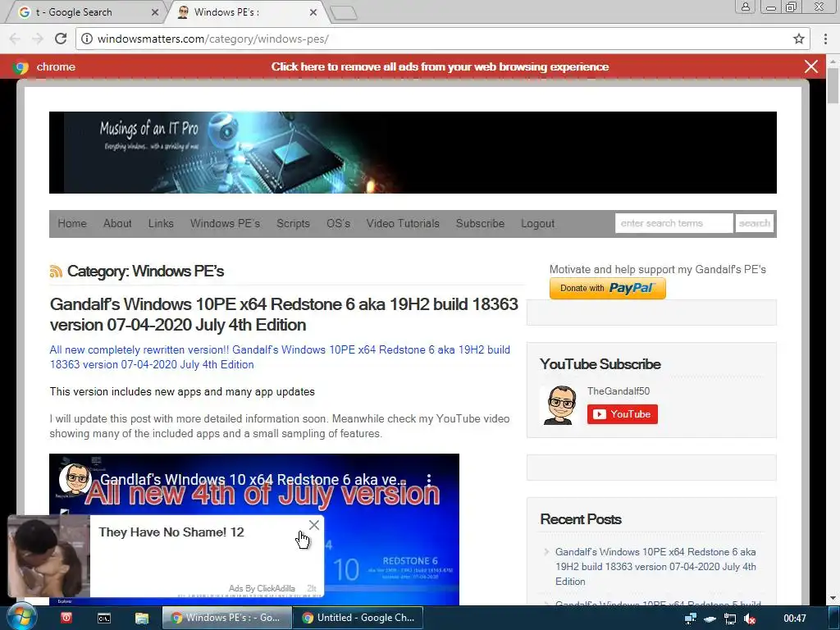Click the muted volume tray icon
The width and height of the screenshot is (840, 630).
click(750, 619)
